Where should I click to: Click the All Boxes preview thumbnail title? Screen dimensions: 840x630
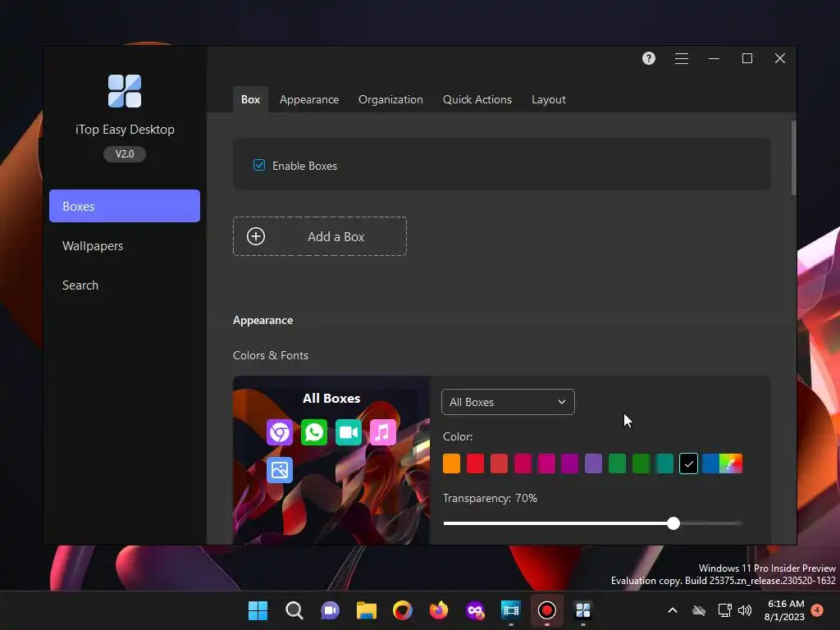(x=331, y=399)
